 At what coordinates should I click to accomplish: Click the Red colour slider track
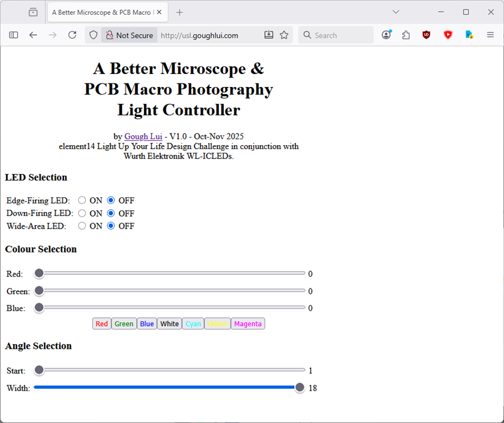170,273
